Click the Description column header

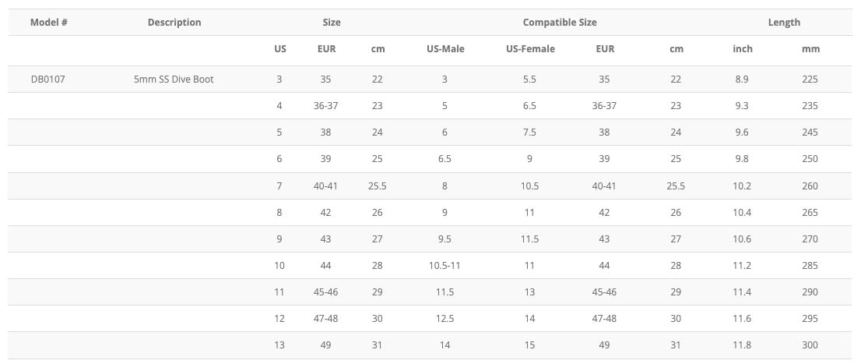(x=174, y=22)
